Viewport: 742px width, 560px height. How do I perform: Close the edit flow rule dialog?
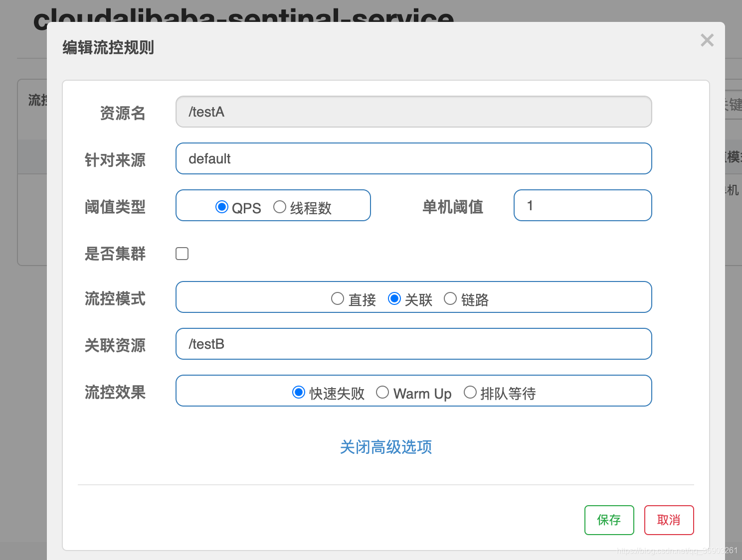tap(707, 40)
